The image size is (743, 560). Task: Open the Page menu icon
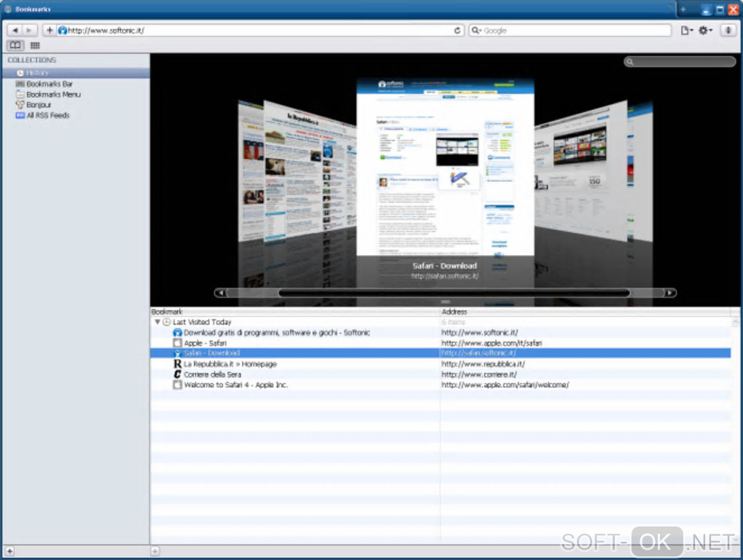[x=687, y=31]
